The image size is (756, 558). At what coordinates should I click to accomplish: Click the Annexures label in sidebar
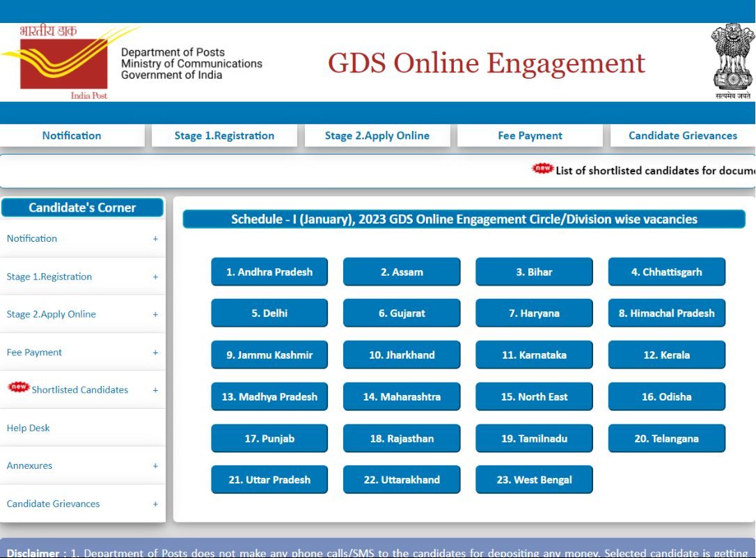pos(29,465)
